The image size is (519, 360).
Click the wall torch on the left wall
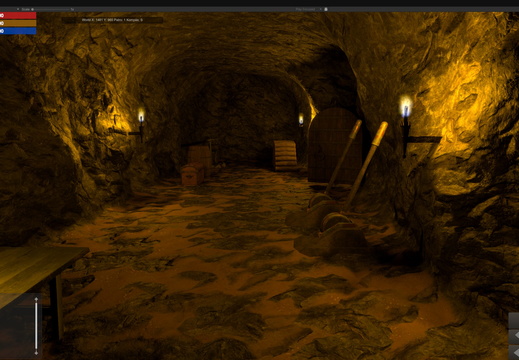coord(141,125)
